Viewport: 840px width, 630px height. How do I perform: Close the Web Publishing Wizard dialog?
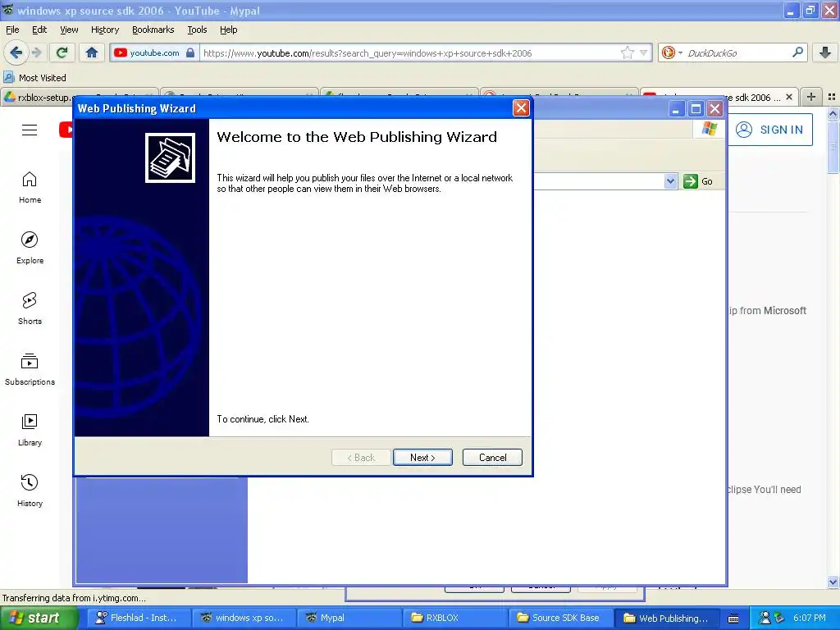coord(521,108)
